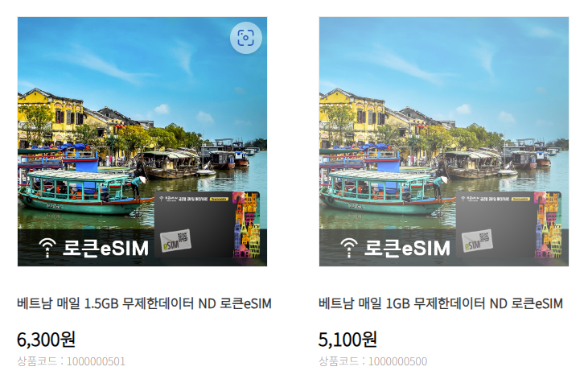The width and height of the screenshot is (588, 379).
Task: Open the 베트남 매일 1GB product thumbnail
Action: (x=444, y=142)
